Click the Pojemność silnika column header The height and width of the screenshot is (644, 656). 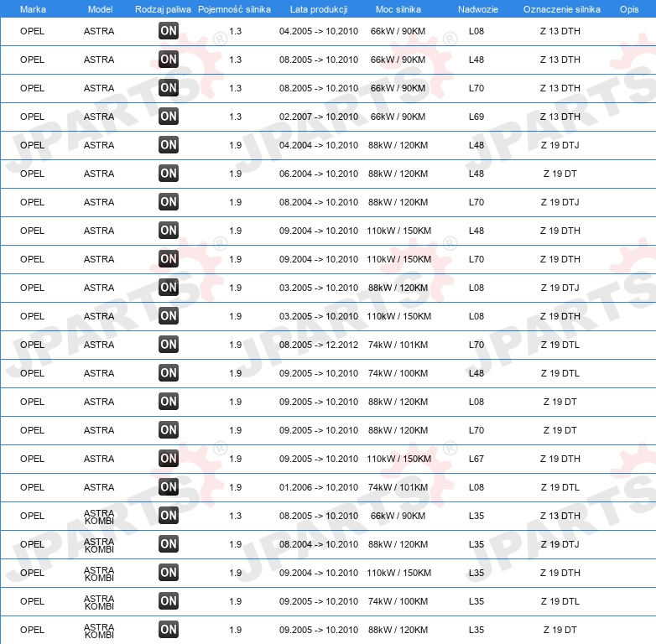(234, 9)
